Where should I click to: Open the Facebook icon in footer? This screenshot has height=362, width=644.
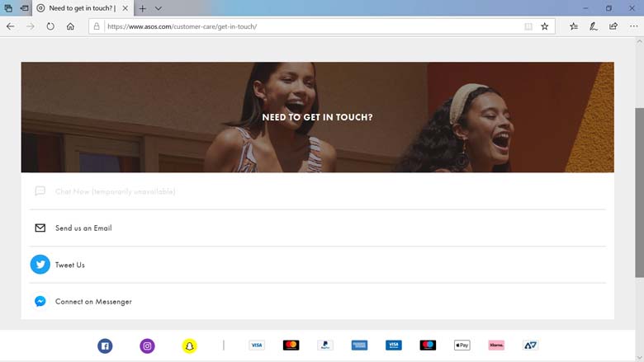pyautogui.click(x=105, y=346)
